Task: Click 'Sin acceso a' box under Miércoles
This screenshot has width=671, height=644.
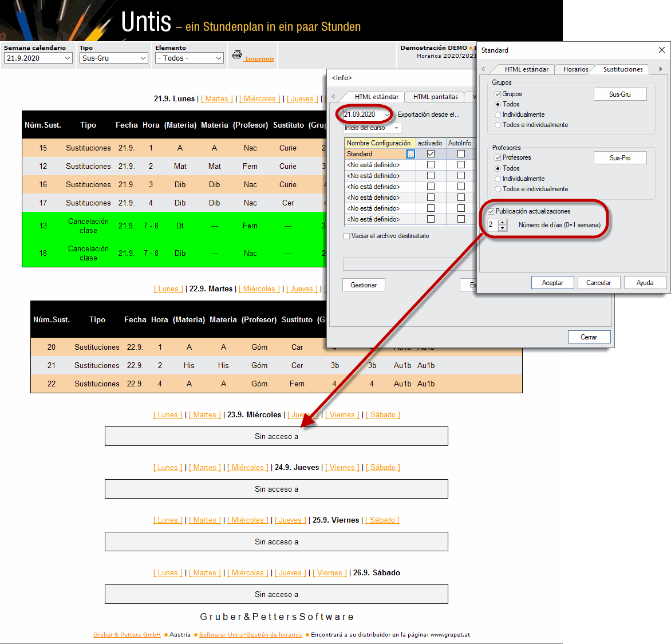Action: 277,436
